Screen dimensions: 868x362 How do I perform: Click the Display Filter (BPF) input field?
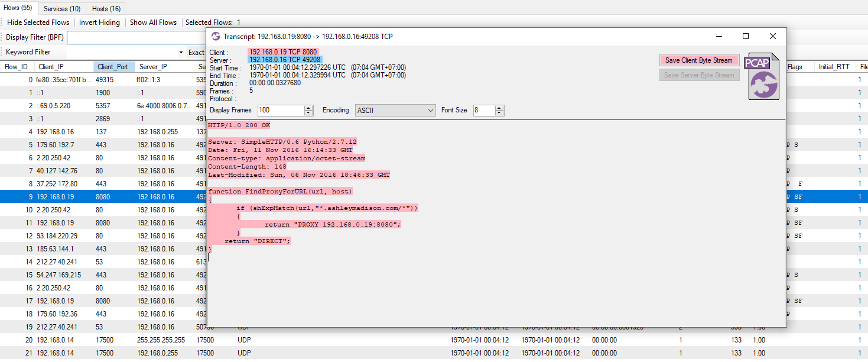point(136,38)
